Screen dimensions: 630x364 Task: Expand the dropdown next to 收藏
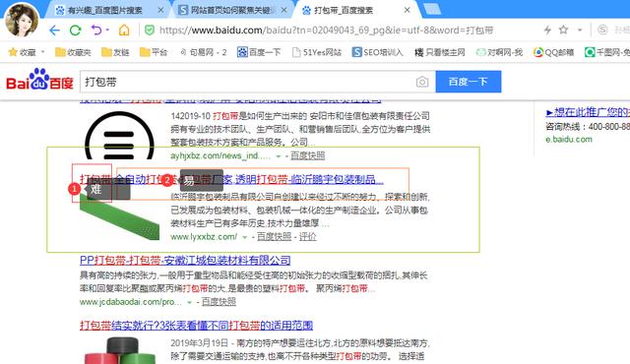click(x=42, y=52)
